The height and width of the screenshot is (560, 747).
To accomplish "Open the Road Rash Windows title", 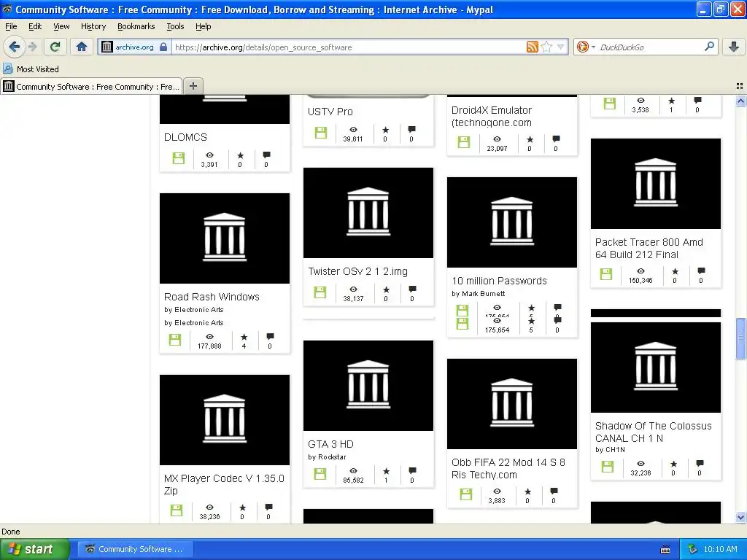I will point(212,297).
